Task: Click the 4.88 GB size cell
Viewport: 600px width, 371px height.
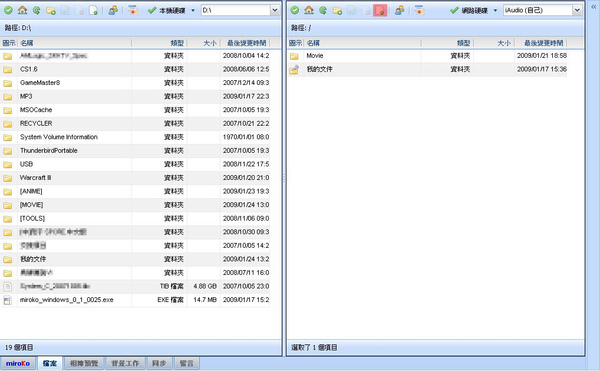Action: point(205,286)
